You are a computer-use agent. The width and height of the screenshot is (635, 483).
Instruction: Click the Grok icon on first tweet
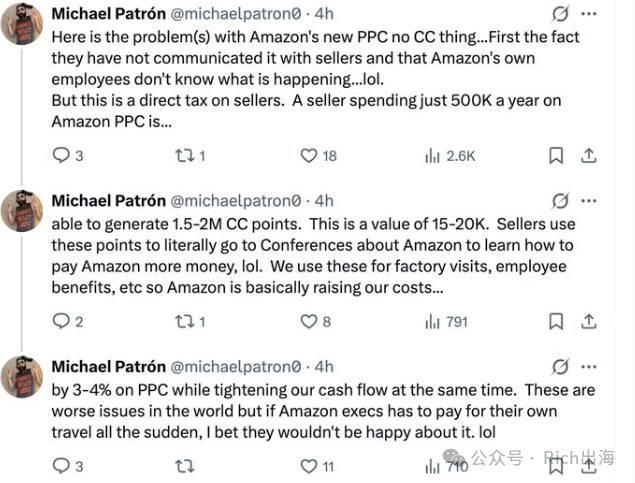(560, 14)
